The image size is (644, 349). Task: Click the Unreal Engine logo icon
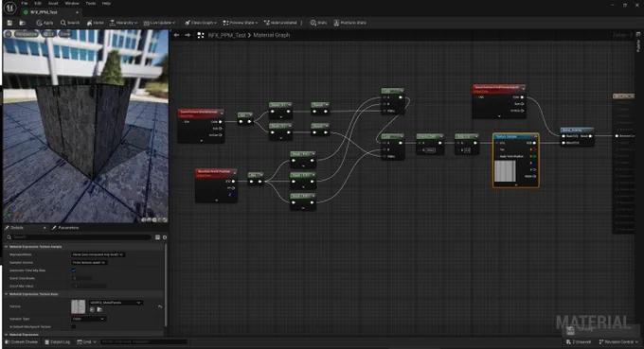(9, 8)
